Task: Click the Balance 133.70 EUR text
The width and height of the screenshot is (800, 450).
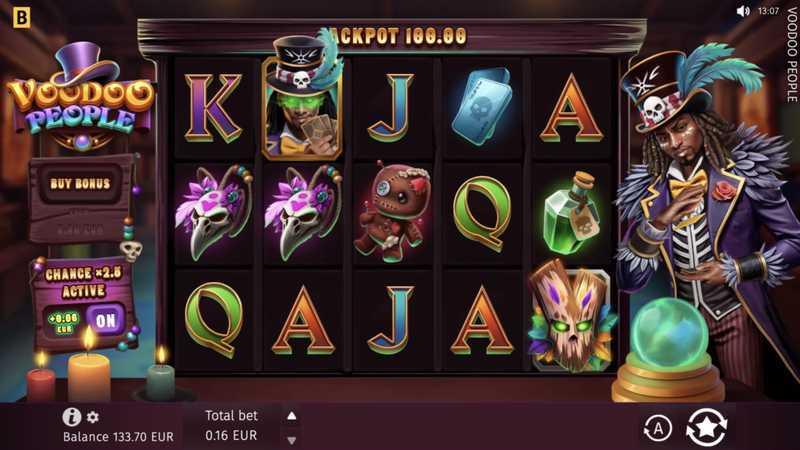Action: [x=118, y=437]
